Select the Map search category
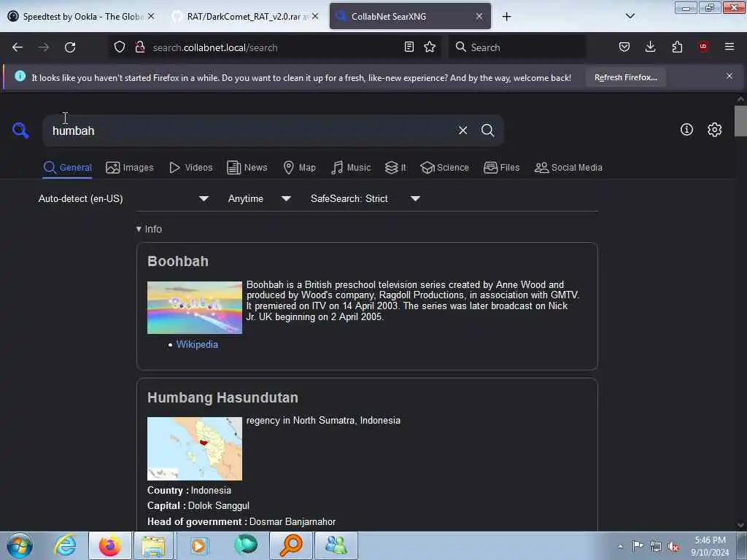Screen dimensions: 747x560 [299, 168]
